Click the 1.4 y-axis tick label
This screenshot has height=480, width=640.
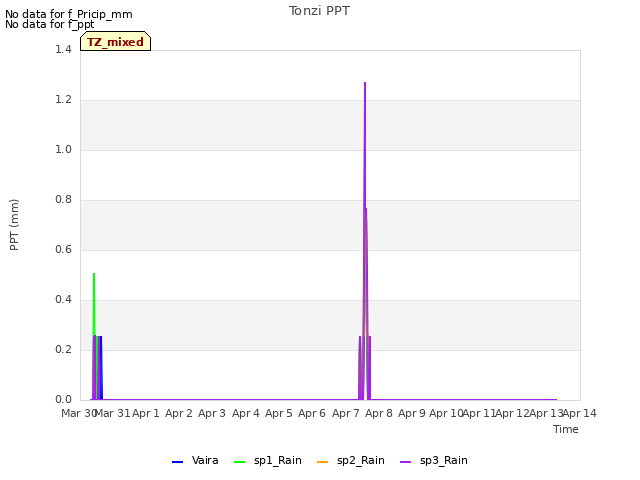pyautogui.click(x=63, y=49)
